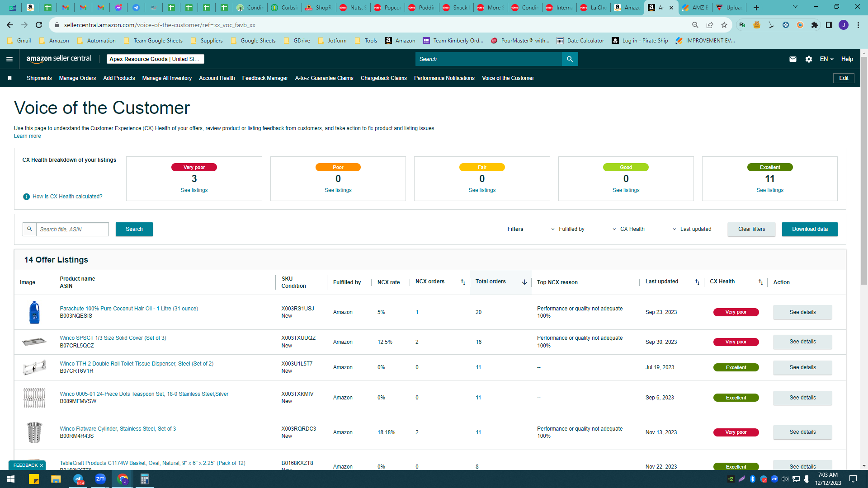Viewport: 868px width, 488px height.
Task: Open Manage Orders menu item
Action: click(x=77, y=78)
